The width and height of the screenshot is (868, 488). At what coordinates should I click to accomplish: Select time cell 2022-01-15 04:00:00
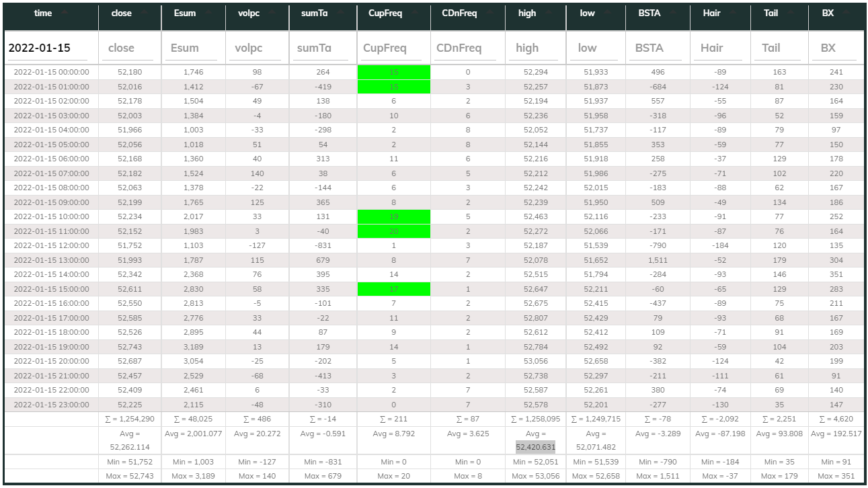51,130
